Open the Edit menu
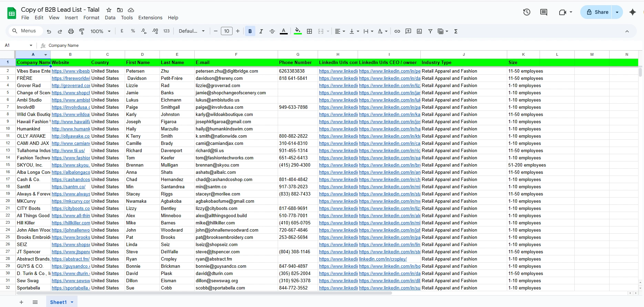Viewport: 644px width, 307px height. pyautogui.click(x=39, y=18)
